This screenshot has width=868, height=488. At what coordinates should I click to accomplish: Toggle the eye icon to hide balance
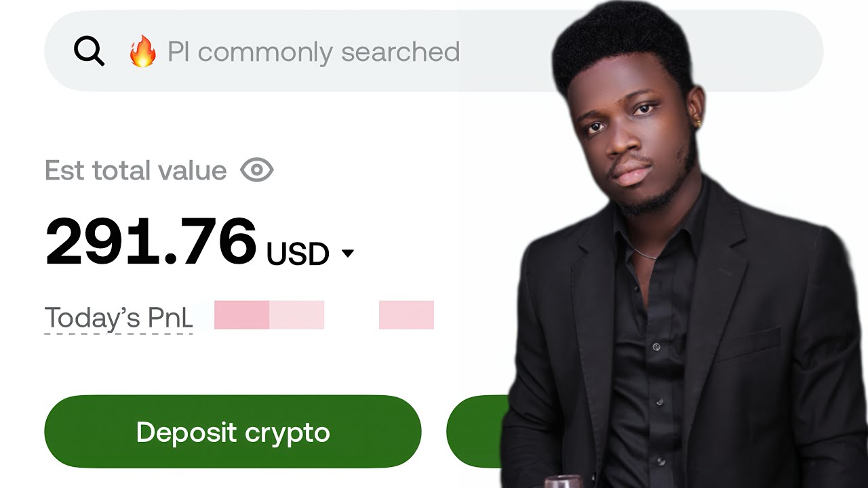[257, 170]
